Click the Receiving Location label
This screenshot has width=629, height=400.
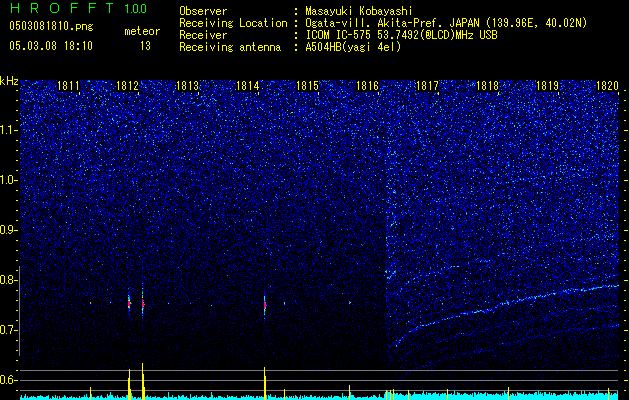pyautogui.click(x=233, y=23)
